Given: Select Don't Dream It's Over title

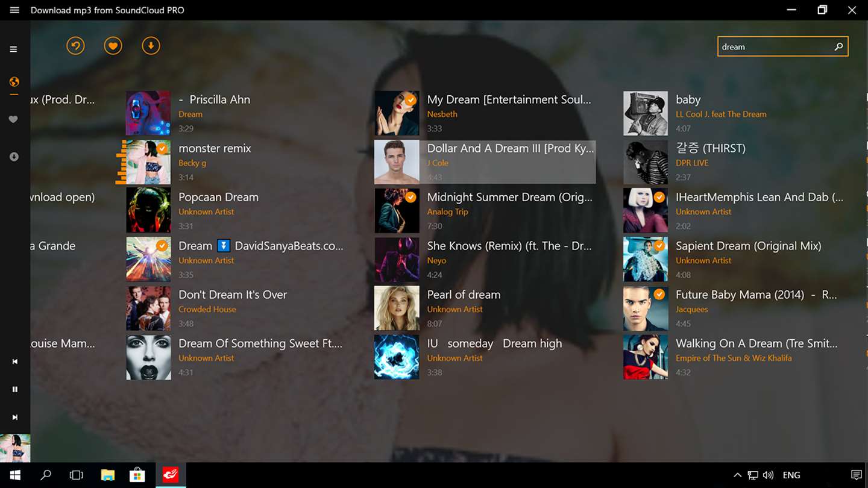Looking at the screenshot, I should click(x=233, y=295).
